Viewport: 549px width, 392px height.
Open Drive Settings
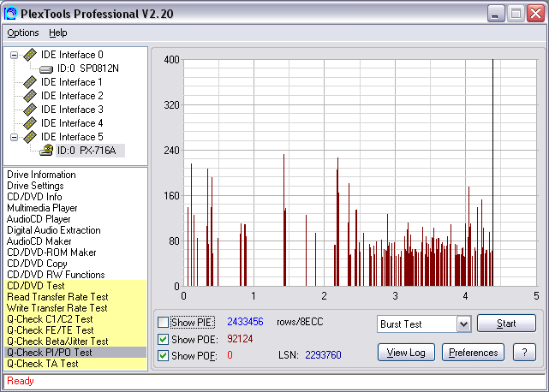click(x=35, y=186)
